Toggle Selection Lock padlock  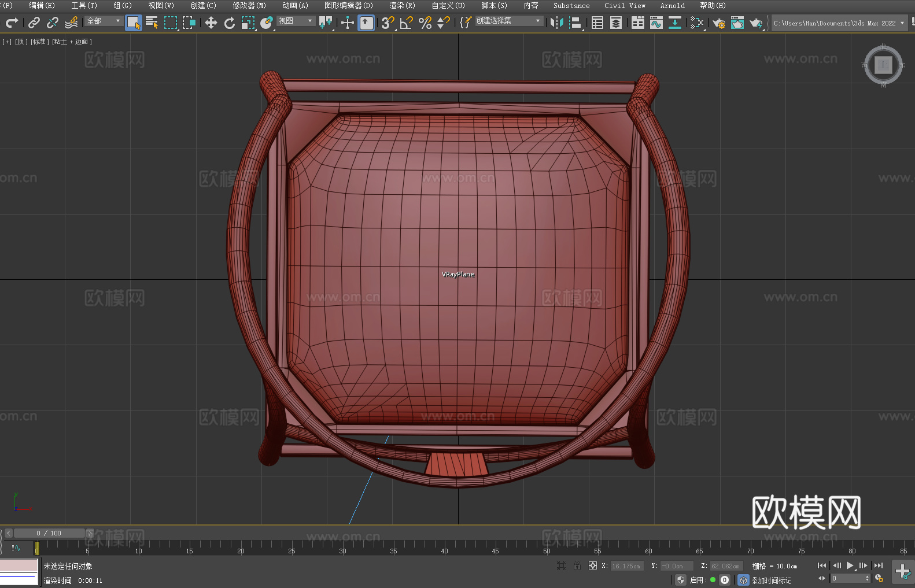577,565
